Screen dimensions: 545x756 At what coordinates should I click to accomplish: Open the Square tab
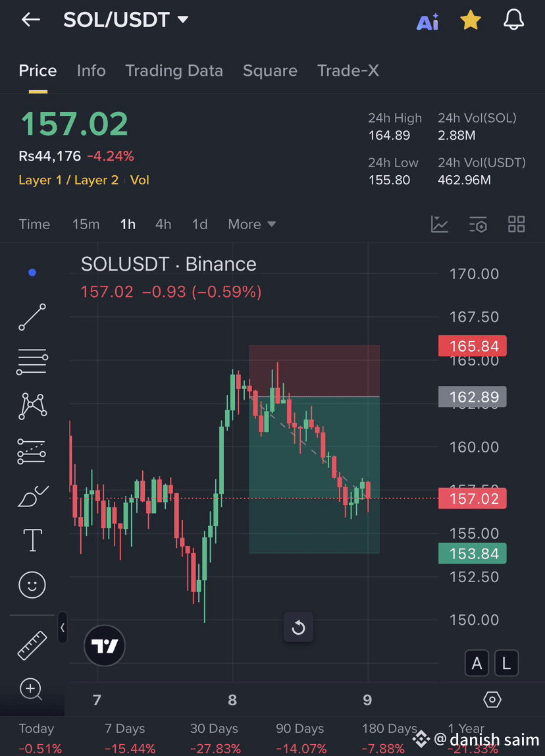click(270, 71)
